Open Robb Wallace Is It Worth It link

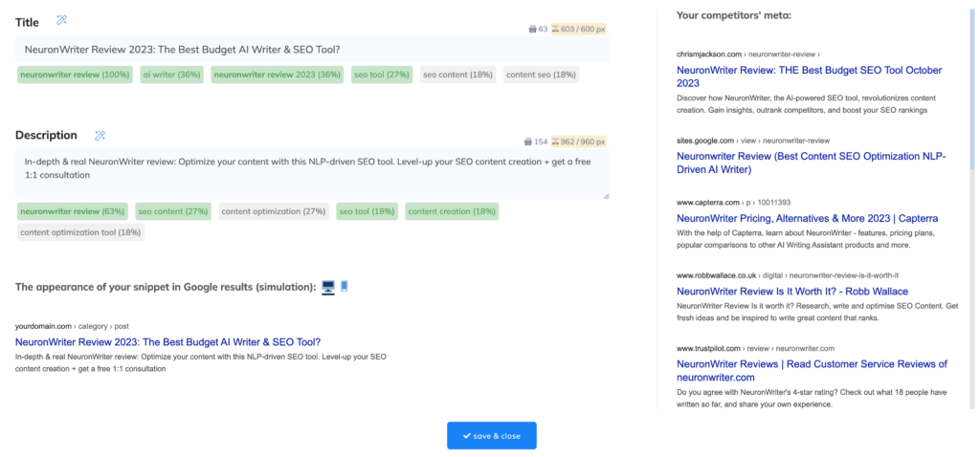(792, 292)
